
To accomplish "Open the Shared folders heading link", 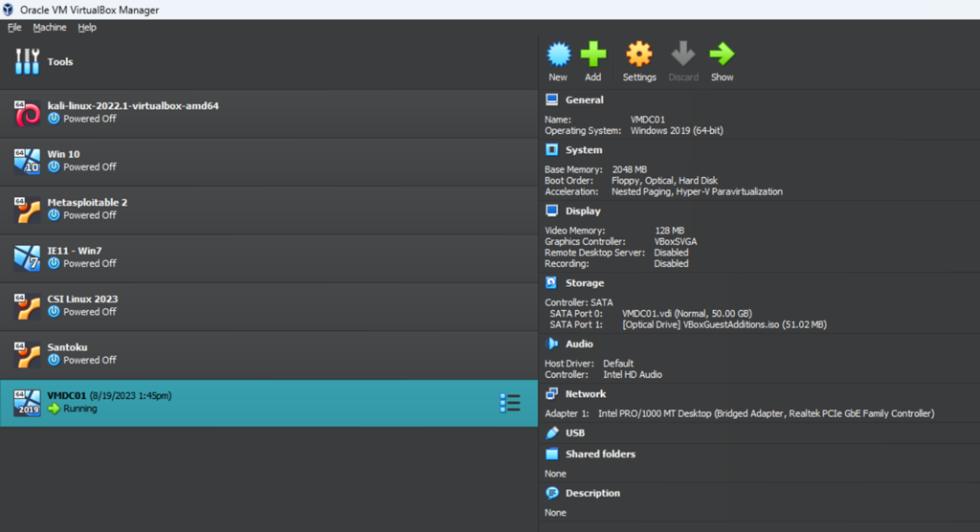I will click(601, 454).
